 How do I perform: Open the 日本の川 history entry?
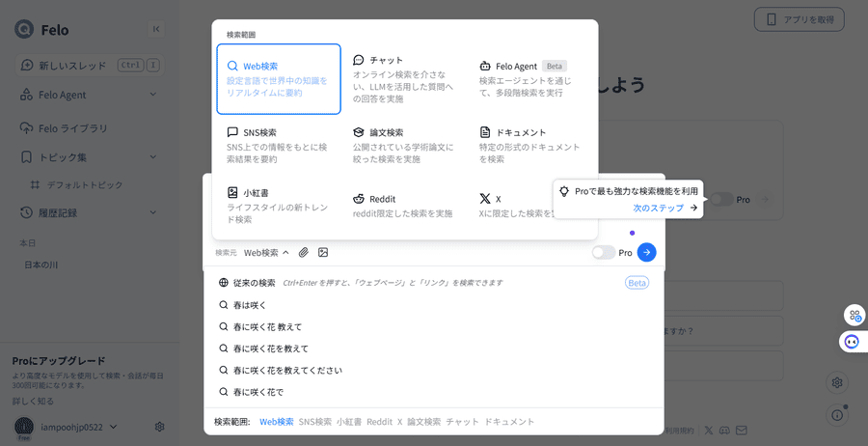(41, 265)
